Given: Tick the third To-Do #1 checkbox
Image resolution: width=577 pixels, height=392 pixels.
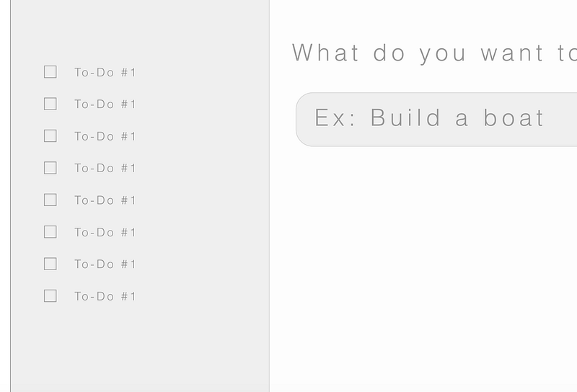Looking at the screenshot, I should pyautogui.click(x=50, y=135).
